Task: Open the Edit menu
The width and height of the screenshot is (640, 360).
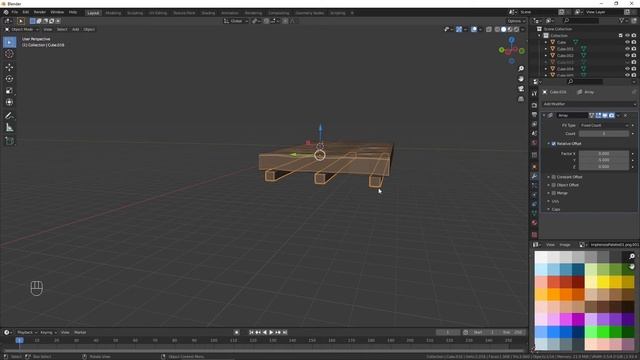Action: point(26,13)
